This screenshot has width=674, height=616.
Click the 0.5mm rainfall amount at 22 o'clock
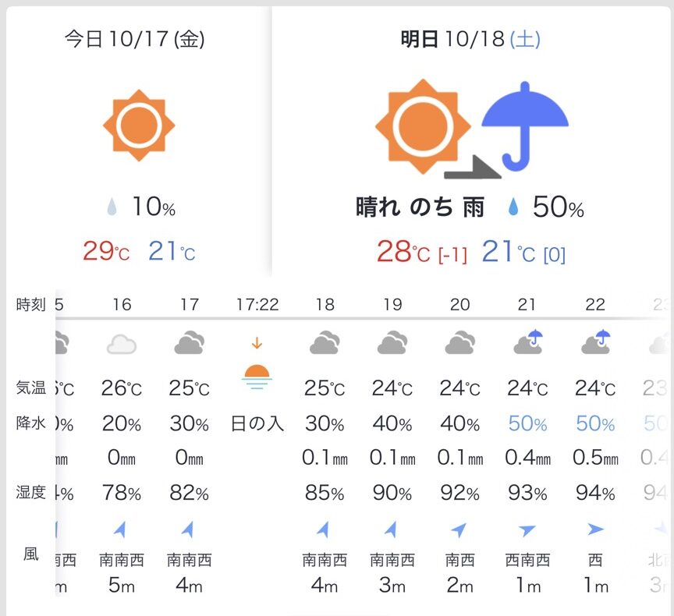coord(595,458)
